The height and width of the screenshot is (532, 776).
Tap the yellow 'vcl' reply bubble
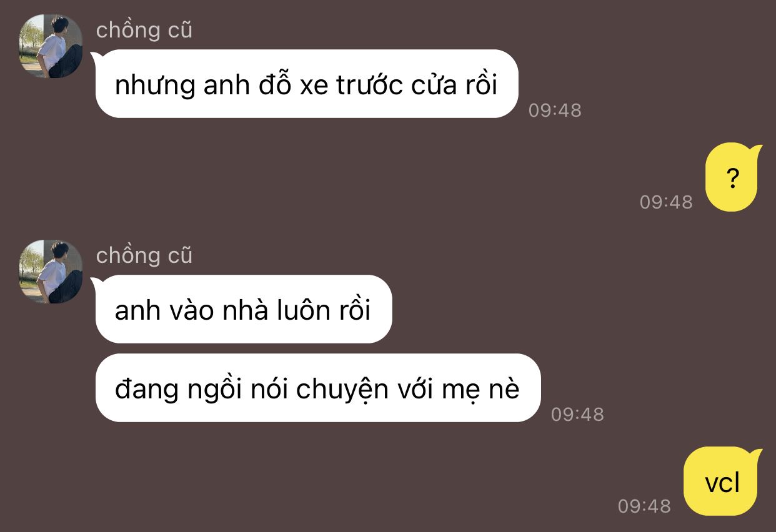pyautogui.click(x=722, y=481)
